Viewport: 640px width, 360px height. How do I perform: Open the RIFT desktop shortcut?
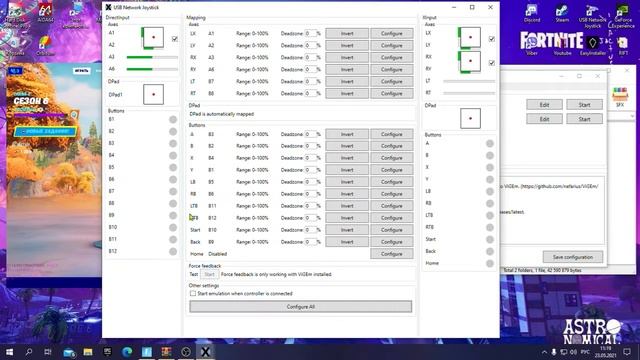point(623,45)
